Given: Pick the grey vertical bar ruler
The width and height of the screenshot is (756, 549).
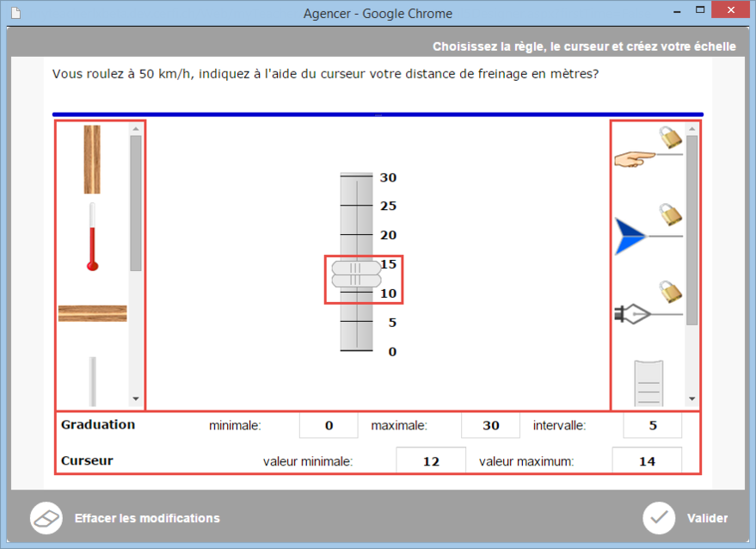Looking at the screenshot, I should pyautogui.click(x=92, y=380).
